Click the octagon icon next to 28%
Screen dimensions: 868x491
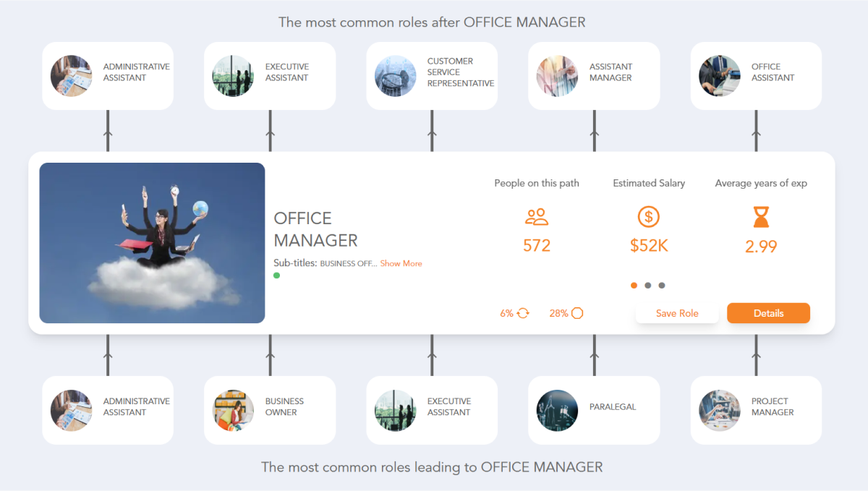576,312
